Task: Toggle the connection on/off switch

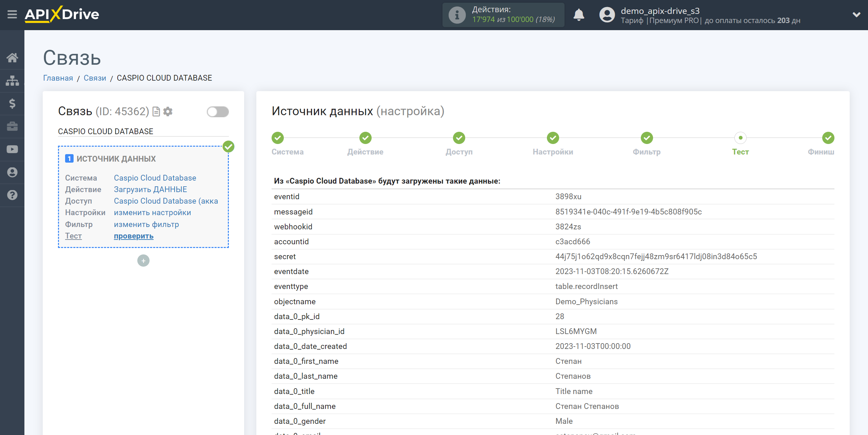Action: 218,112
